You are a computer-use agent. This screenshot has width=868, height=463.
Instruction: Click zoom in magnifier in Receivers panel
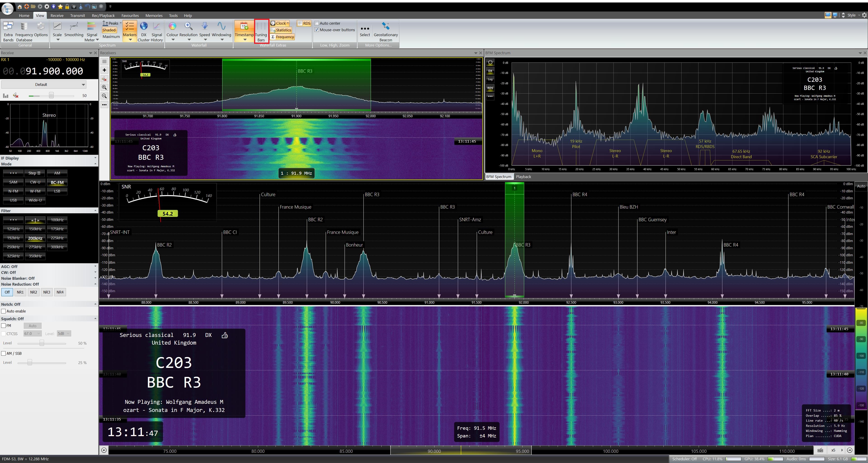[104, 87]
